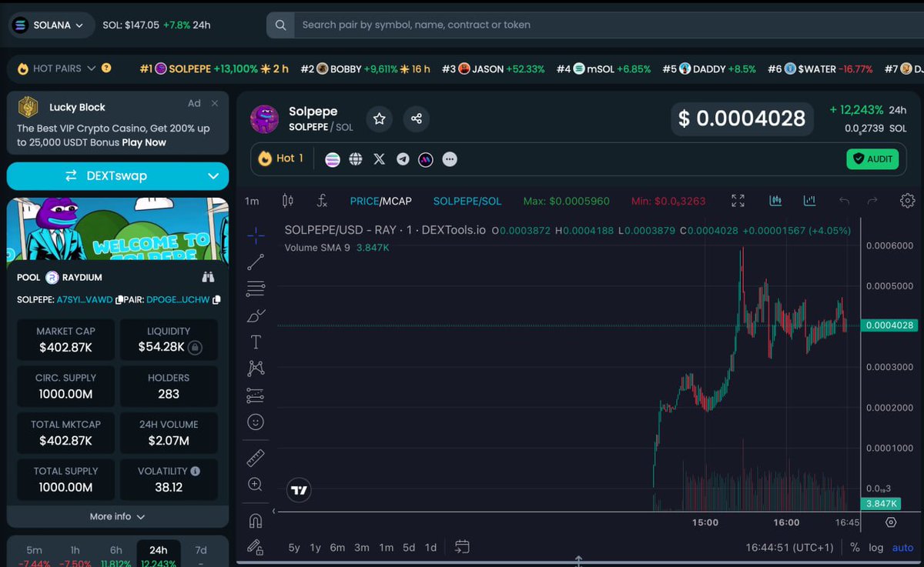The width and height of the screenshot is (924, 567).
Task: Open candlestick chart style selector
Action: pyautogui.click(x=288, y=201)
